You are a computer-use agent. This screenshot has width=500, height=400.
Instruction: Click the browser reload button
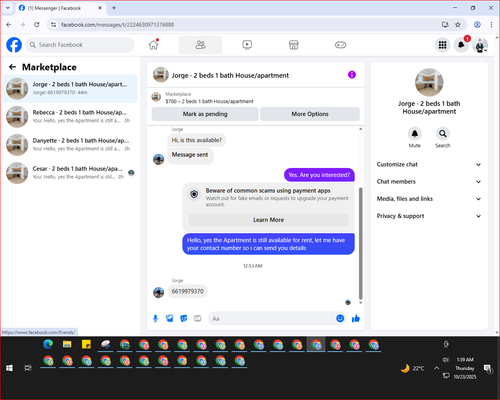click(x=37, y=24)
